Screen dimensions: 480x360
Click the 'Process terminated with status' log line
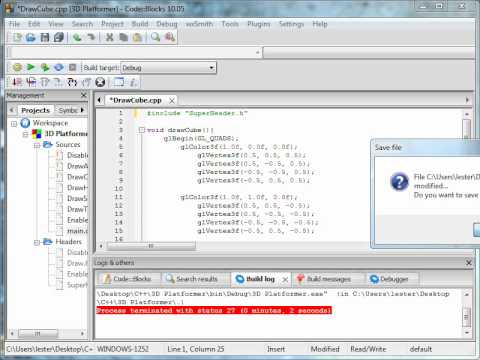point(214,310)
